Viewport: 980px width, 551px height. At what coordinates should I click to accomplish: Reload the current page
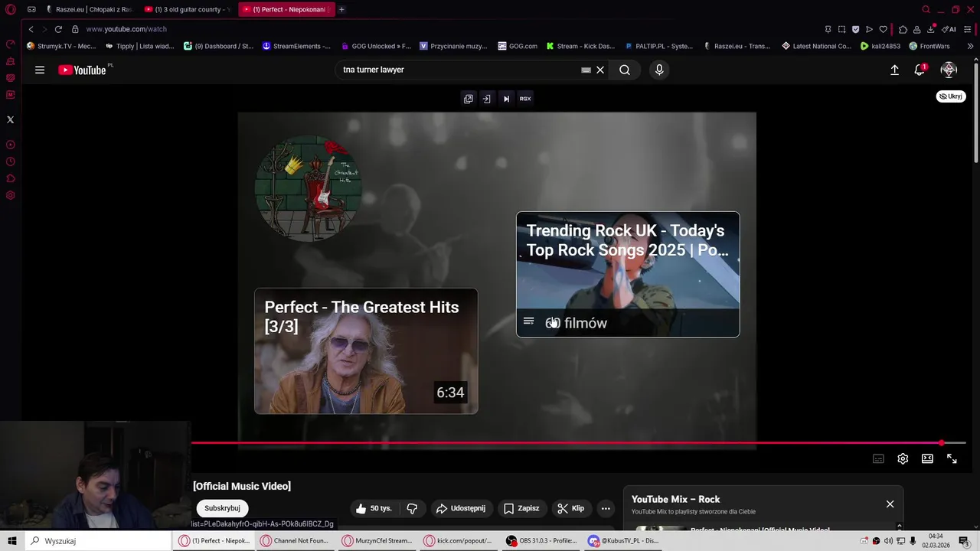click(58, 29)
